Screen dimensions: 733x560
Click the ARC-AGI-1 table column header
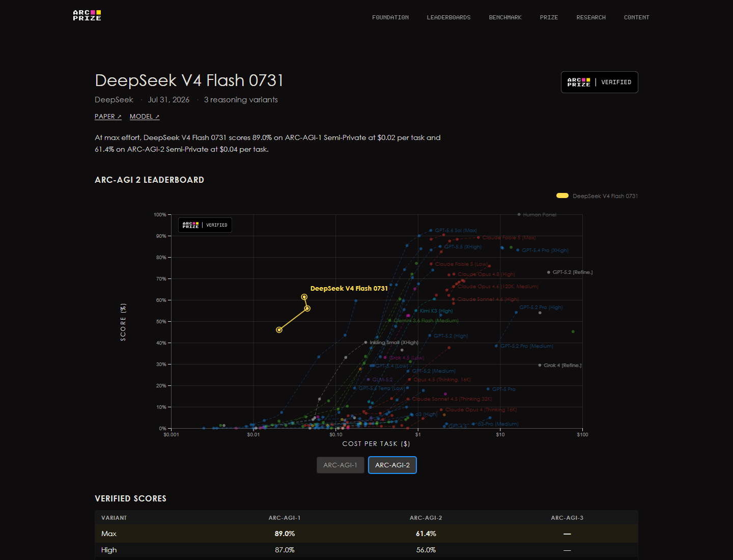pos(285,518)
